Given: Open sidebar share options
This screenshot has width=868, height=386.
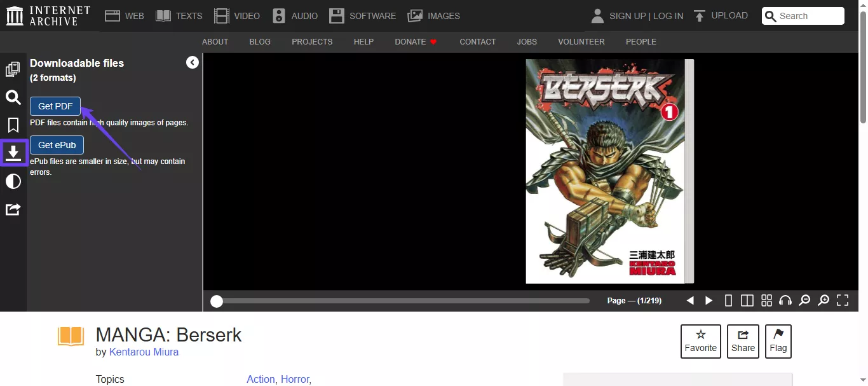Looking at the screenshot, I should pyautogui.click(x=13, y=209).
